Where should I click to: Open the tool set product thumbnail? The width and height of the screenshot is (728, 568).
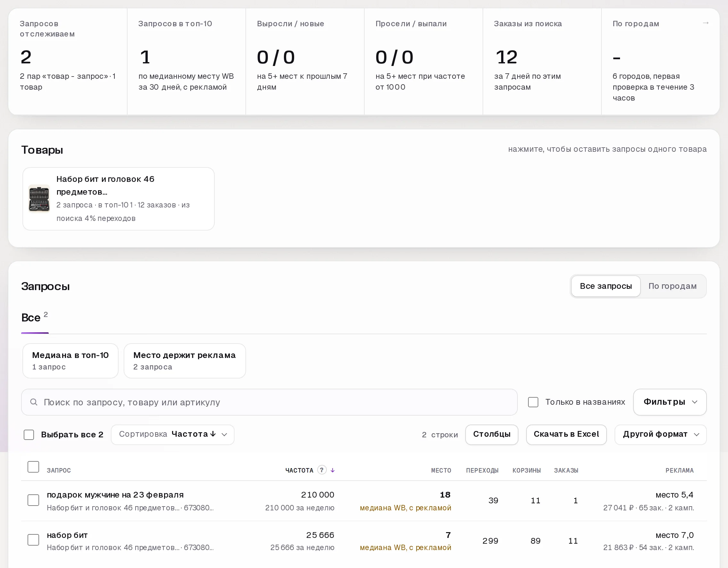click(x=39, y=199)
